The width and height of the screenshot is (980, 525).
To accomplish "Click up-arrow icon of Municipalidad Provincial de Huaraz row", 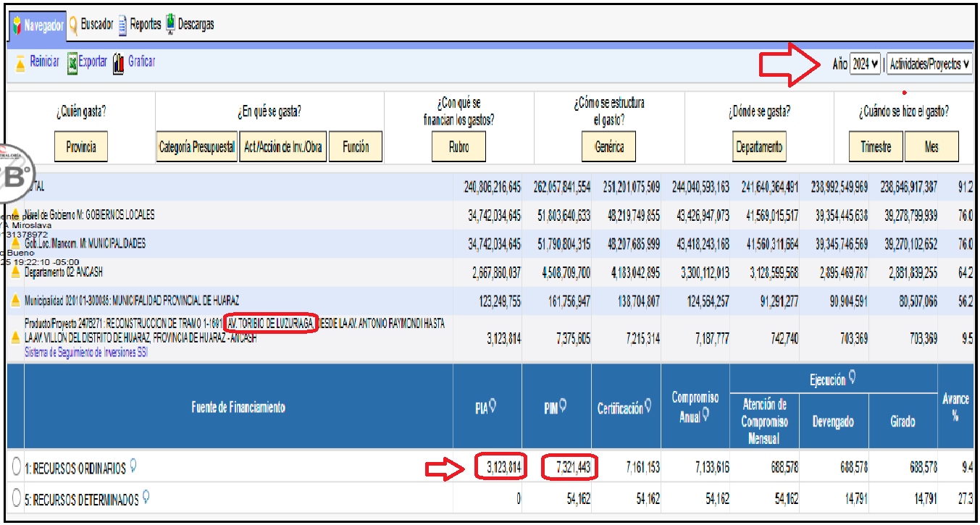I will coord(15,301).
